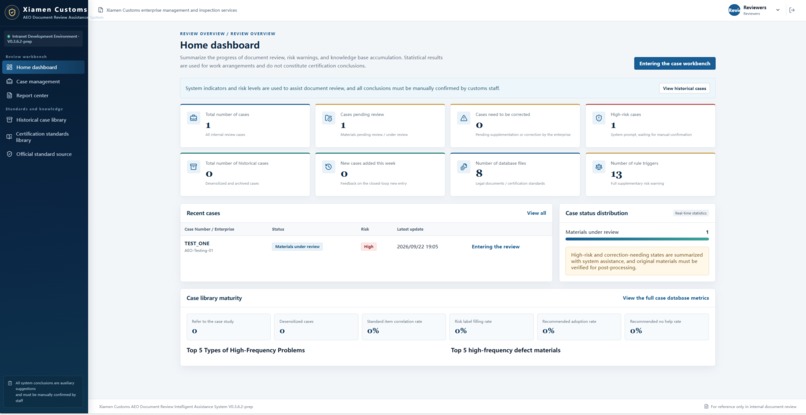The width and height of the screenshot is (806, 415).
Task: Open Case management in the sidebar
Action: coord(43,81)
